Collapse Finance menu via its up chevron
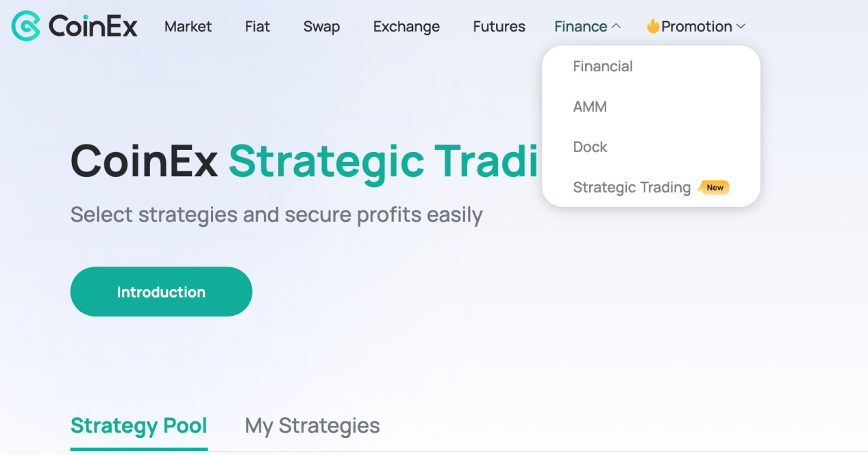 (x=616, y=26)
